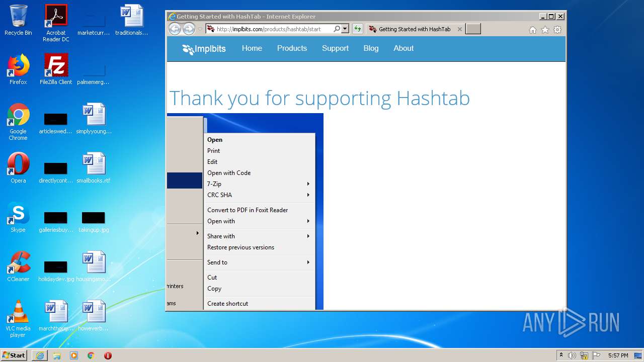Open Internet Explorer from the taskbar
This screenshot has height=362, width=644.
pyautogui.click(x=40, y=355)
